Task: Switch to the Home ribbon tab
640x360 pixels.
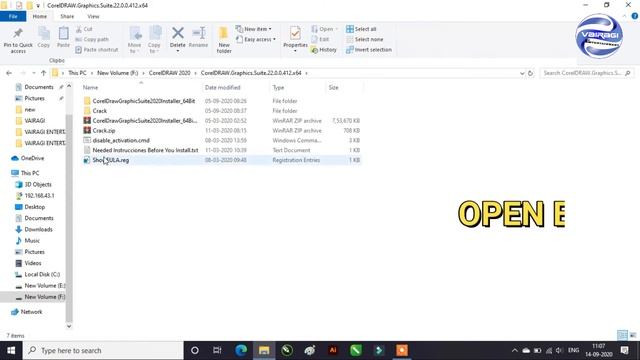Action: click(x=40, y=16)
